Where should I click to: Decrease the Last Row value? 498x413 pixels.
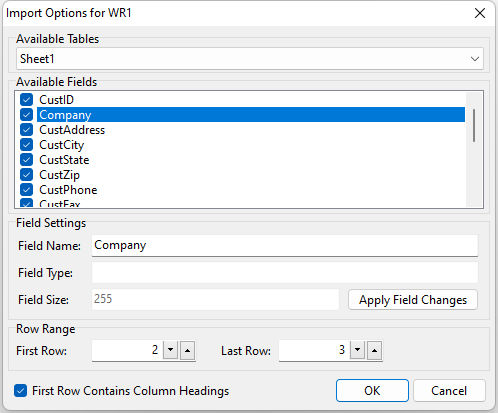point(358,350)
